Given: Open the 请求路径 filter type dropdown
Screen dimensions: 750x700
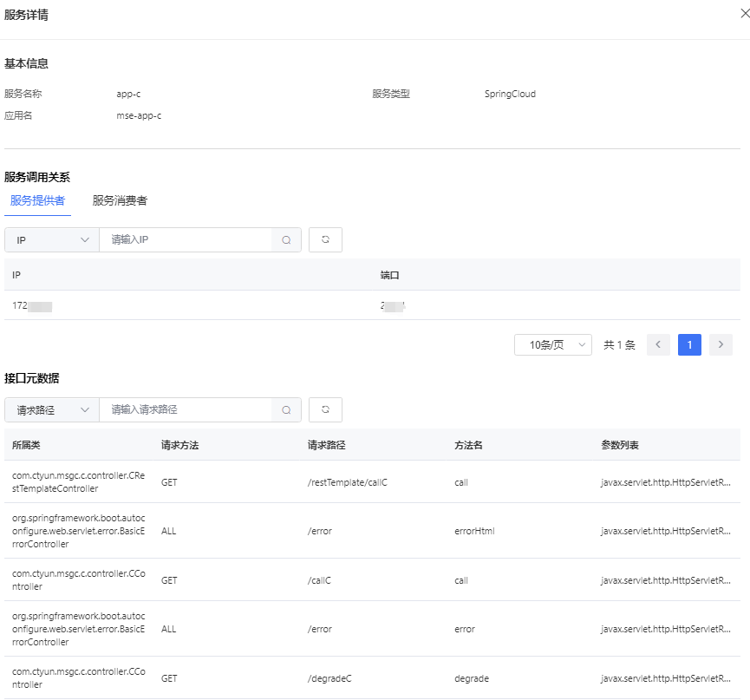Looking at the screenshot, I should pyautogui.click(x=52, y=410).
